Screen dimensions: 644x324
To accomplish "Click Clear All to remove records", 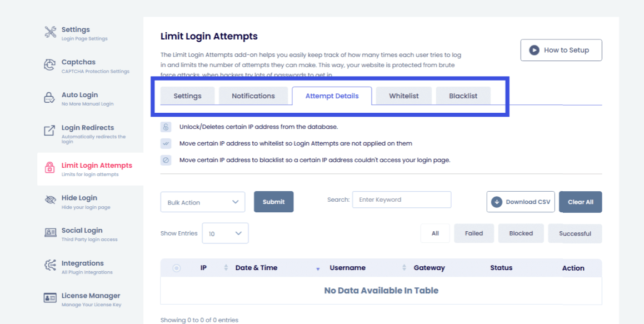I will pyautogui.click(x=580, y=202).
